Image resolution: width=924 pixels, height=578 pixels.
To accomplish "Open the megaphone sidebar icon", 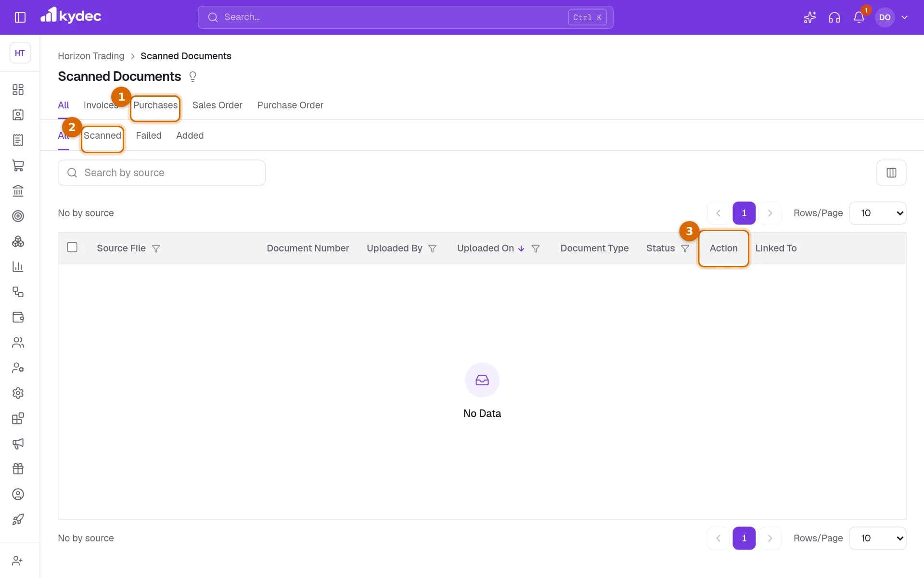I will [x=18, y=444].
